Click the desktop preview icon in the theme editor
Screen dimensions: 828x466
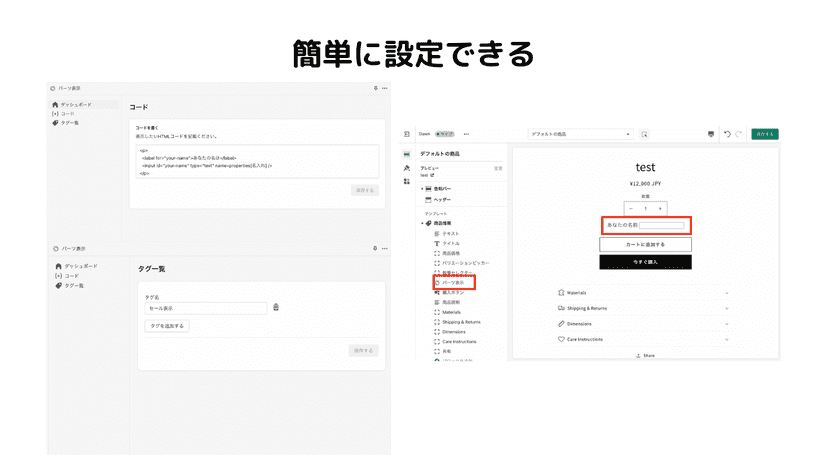[711, 134]
